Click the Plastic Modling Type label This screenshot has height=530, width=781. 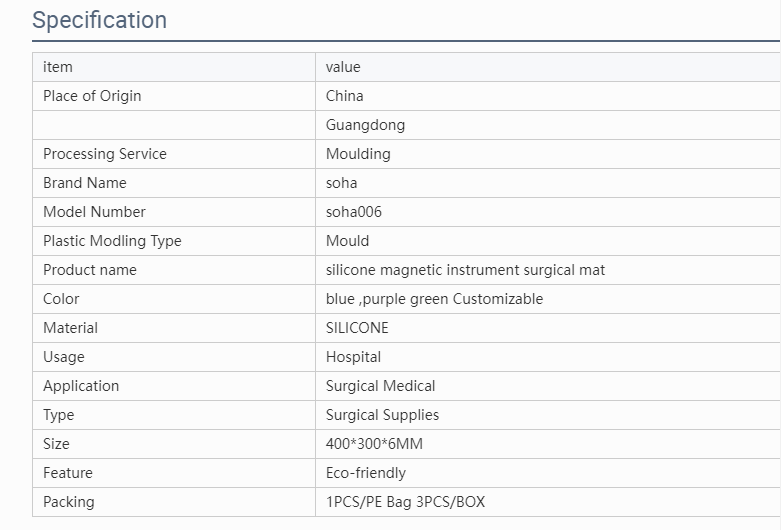(112, 241)
